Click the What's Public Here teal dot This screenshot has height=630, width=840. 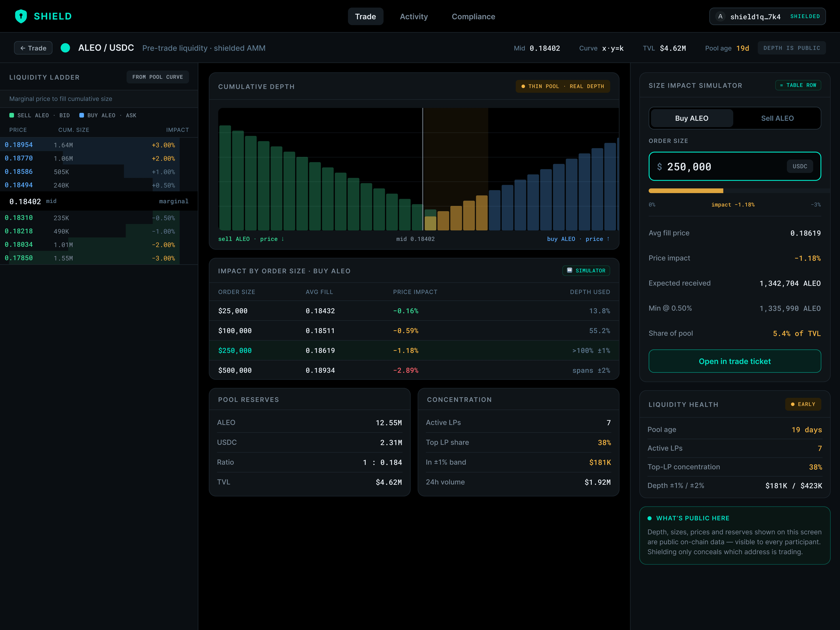tap(649, 518)
